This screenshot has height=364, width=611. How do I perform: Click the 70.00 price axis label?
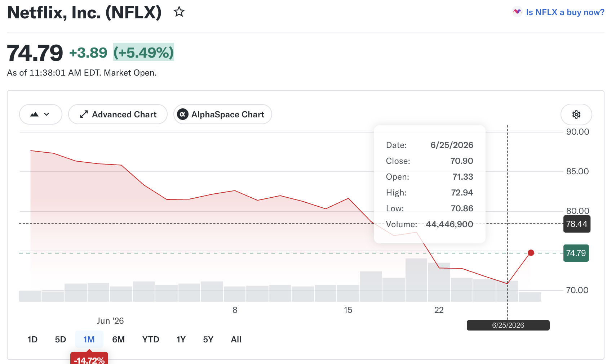[x=577, y=290]
